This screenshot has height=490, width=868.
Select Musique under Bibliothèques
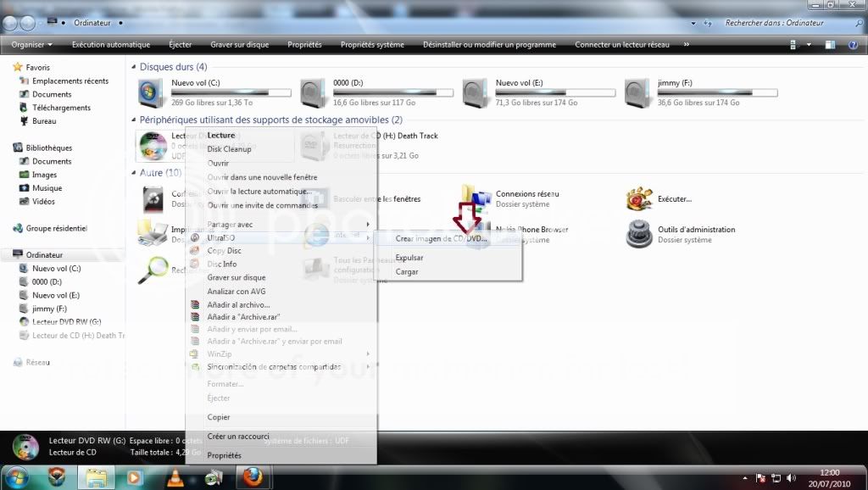tap(47, 187)
